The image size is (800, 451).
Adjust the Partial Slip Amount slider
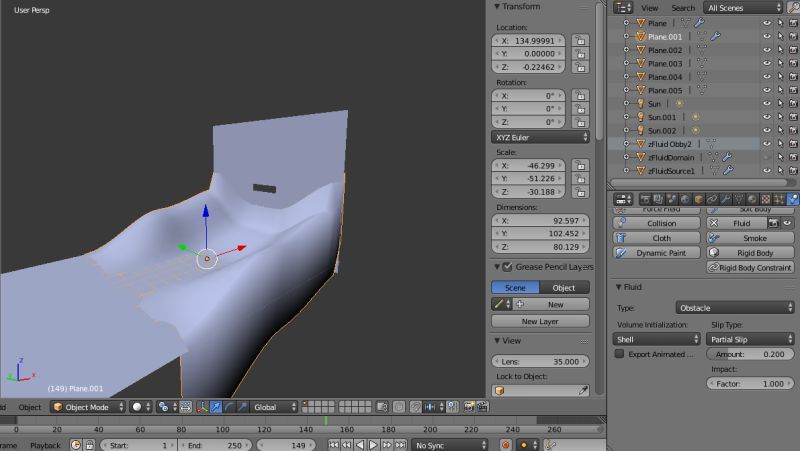tap(751, 354)
